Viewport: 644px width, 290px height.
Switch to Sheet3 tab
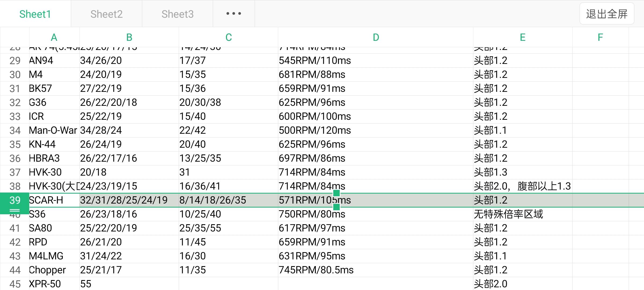coord(177,14)
